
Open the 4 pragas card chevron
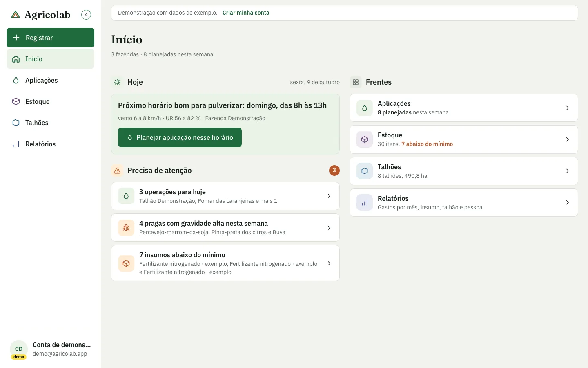tap(329, 228)
